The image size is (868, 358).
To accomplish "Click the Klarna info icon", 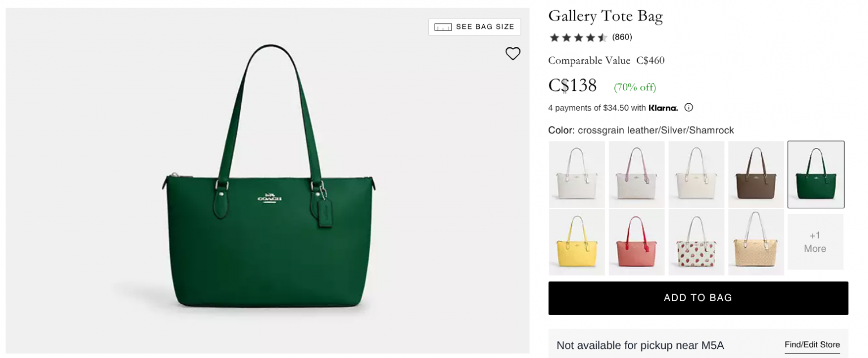I will pyautogui.click(x=688, y=107).
